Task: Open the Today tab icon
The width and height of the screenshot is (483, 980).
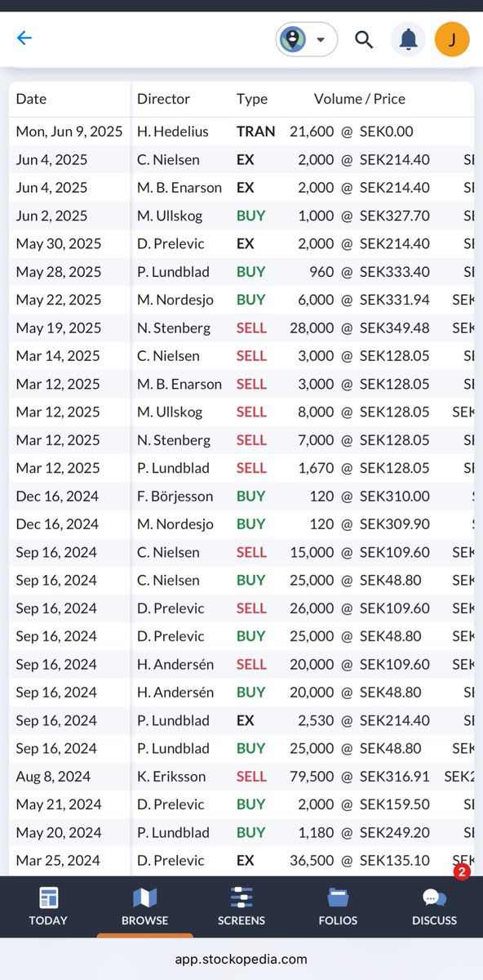Action: (48, 899)
